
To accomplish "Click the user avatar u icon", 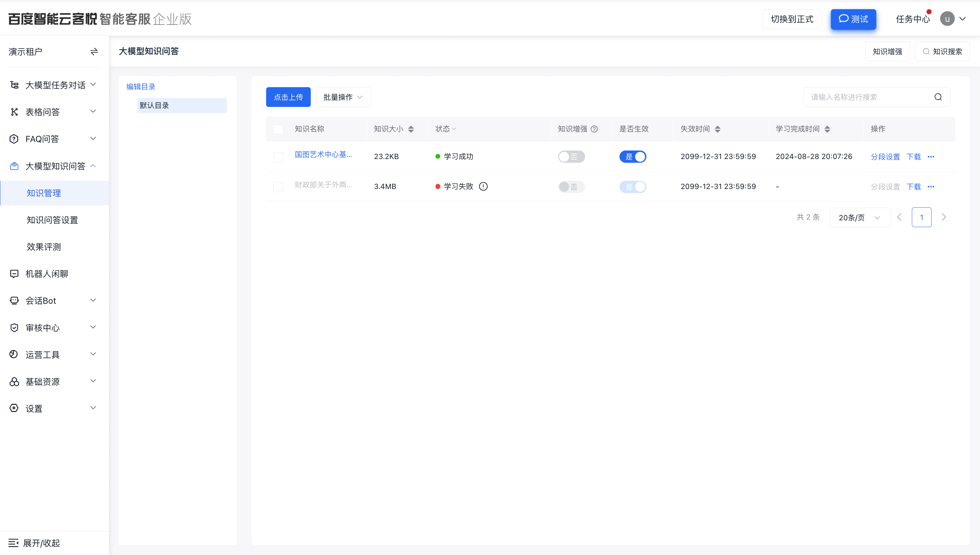I will (947, 19).
